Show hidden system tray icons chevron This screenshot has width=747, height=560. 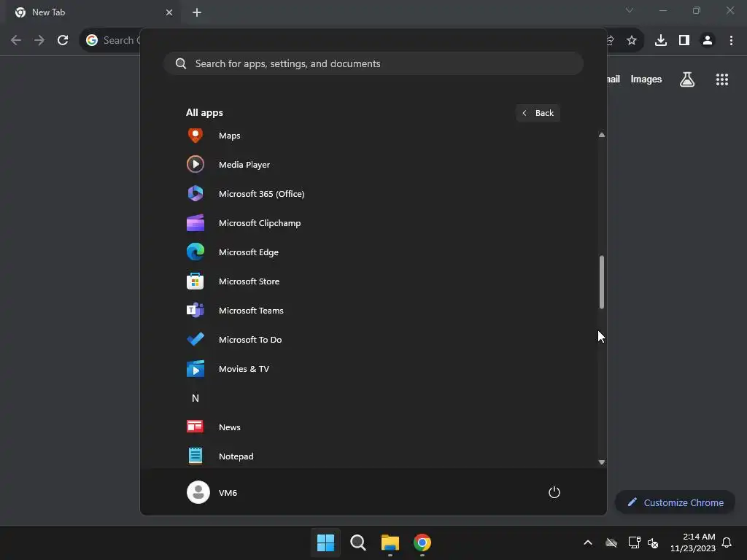(588, 542)
